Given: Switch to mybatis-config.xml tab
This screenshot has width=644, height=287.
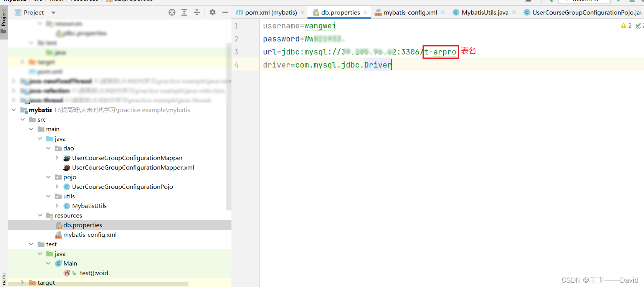Looking at the screenshot, I should coord(410,12).
